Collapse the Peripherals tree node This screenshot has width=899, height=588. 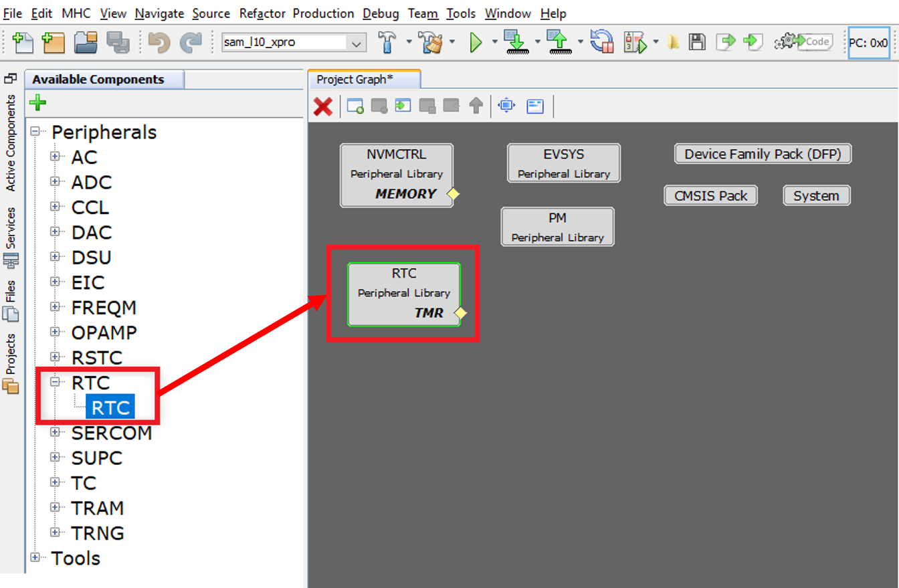35,132
